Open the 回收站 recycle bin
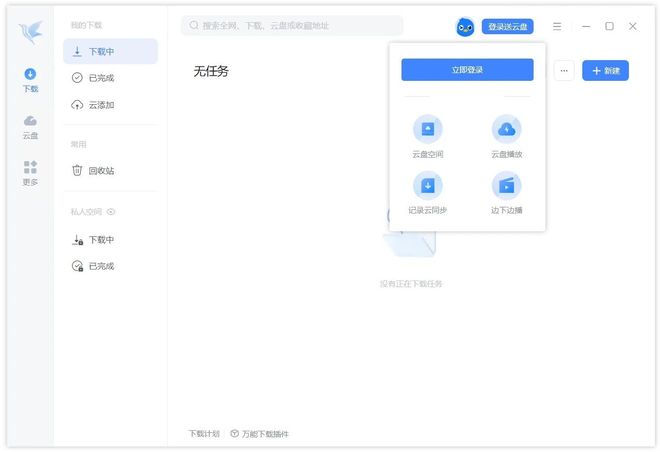Image resolution: width=660 pixels, height=452 pixels. tap(110, 170)
